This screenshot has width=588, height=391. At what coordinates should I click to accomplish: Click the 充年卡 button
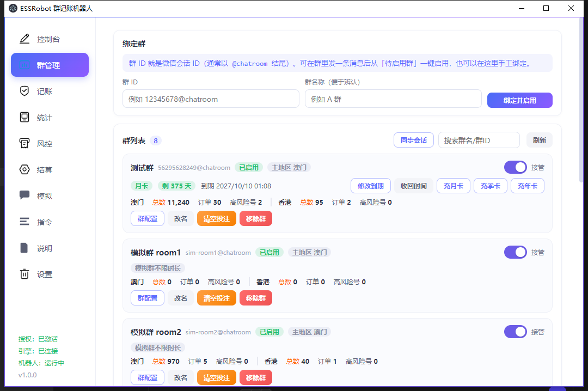pos(527,186)
